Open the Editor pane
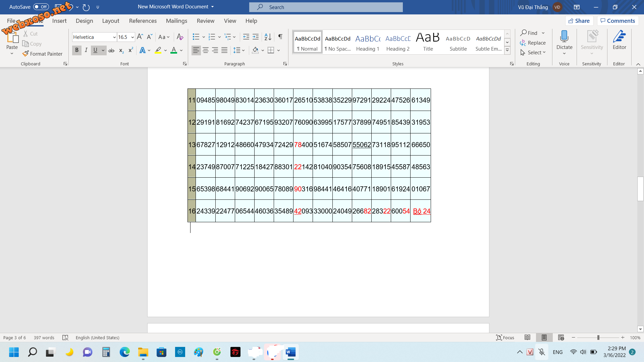Viewport: 644px width, 362px height. click(x=619, y=40)
